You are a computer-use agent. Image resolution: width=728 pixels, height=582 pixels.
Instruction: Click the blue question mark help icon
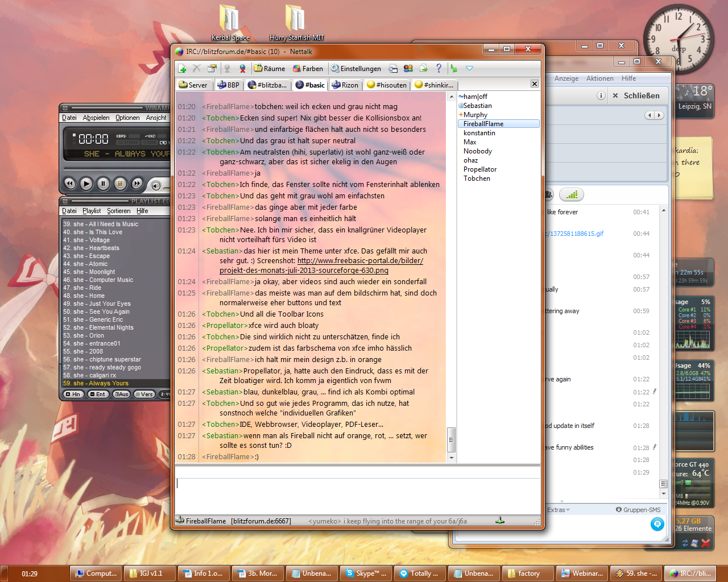(439, 68)
